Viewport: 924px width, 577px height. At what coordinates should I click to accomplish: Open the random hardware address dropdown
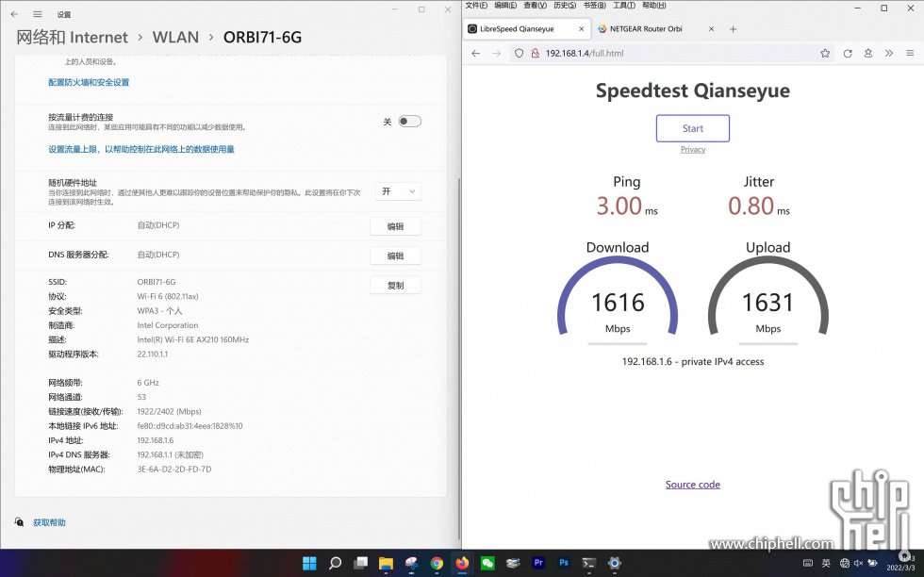[398, 191]
